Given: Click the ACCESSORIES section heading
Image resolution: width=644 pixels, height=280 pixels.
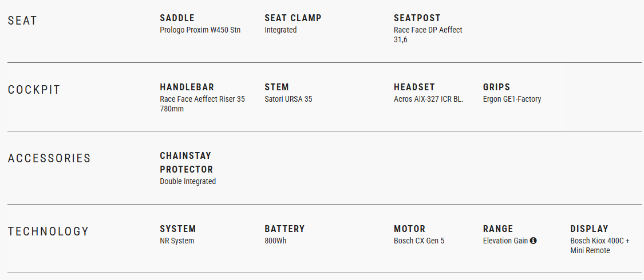Looking at the screenshot, I should point(49,159).
